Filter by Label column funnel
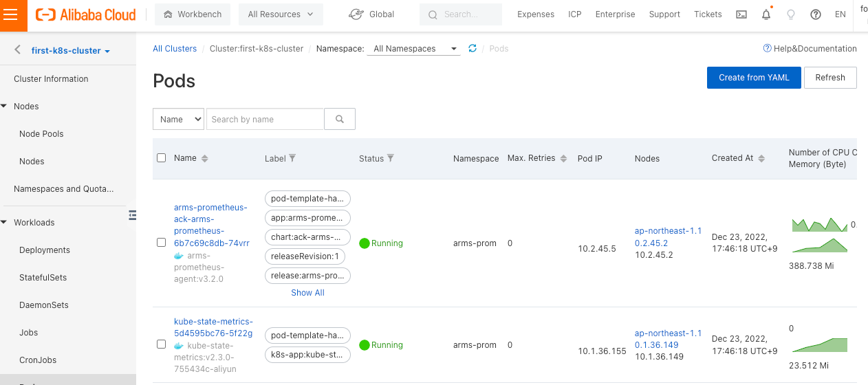Screen dimensions: 868x385 (292, 158)
